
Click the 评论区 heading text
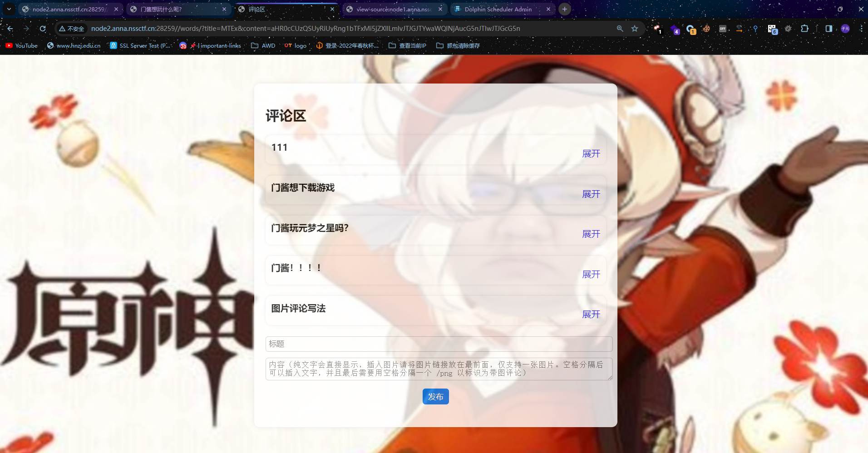pos(286,116)
